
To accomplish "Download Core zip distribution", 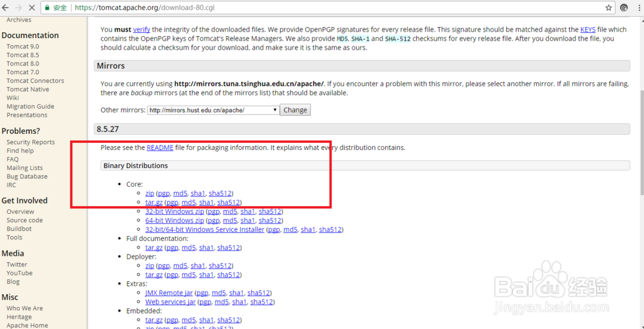I will (149, 193).
